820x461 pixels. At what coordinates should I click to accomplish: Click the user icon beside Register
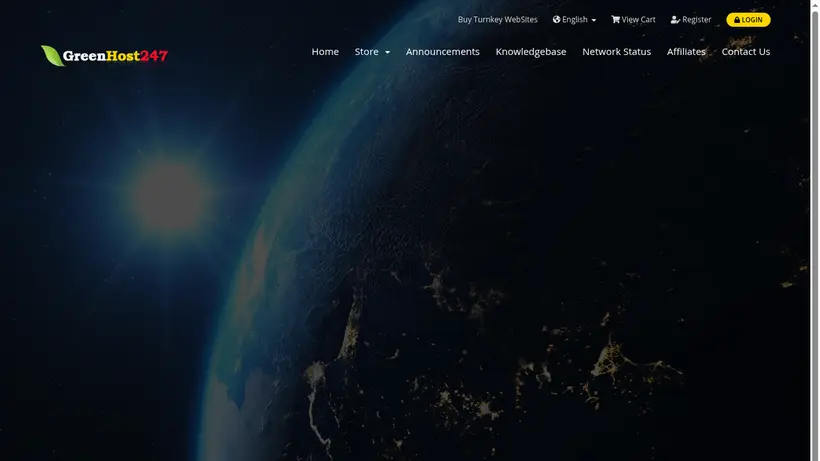(675, 19)
